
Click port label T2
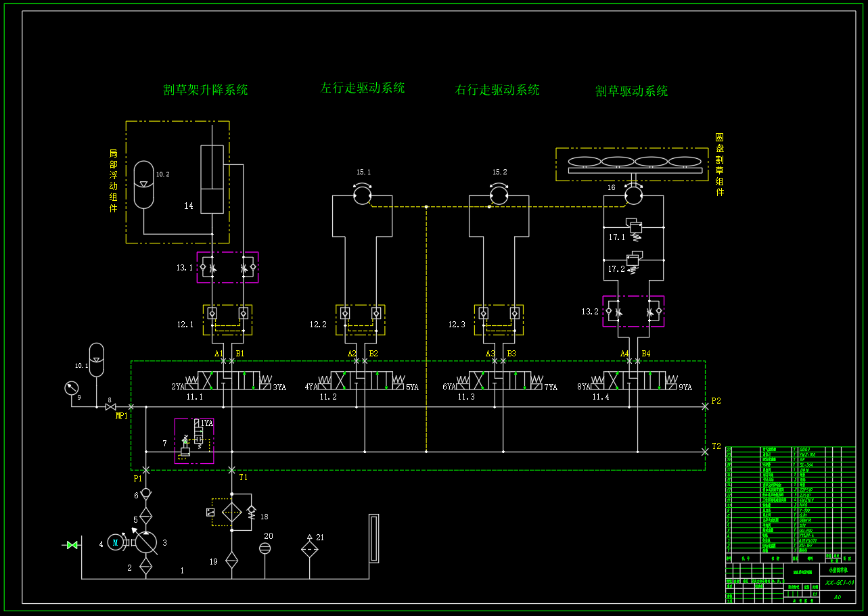716,446
